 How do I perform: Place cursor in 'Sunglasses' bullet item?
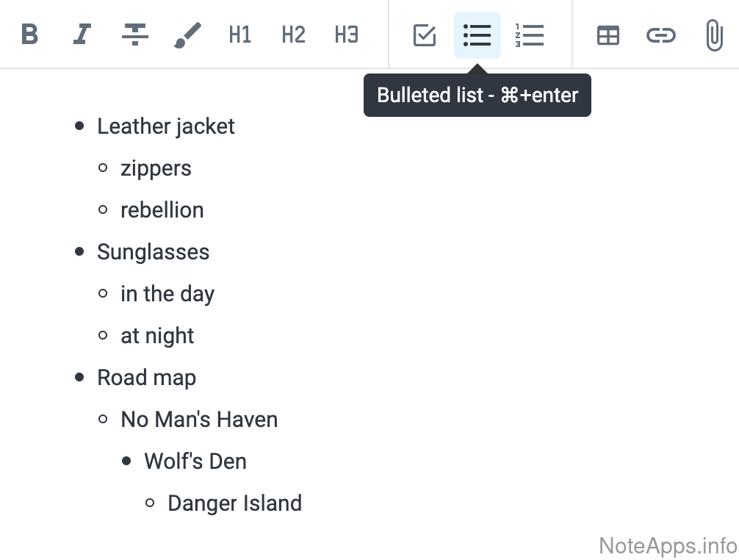coord(153,252)
